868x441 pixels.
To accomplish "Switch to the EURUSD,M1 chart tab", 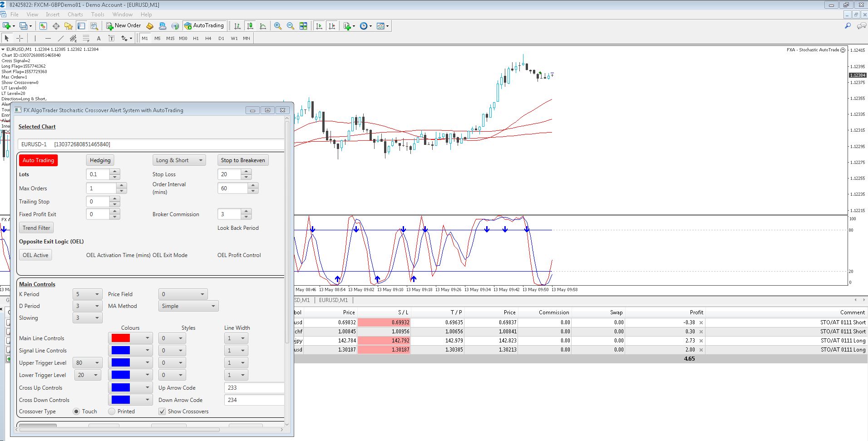I will tap(333, 300).
